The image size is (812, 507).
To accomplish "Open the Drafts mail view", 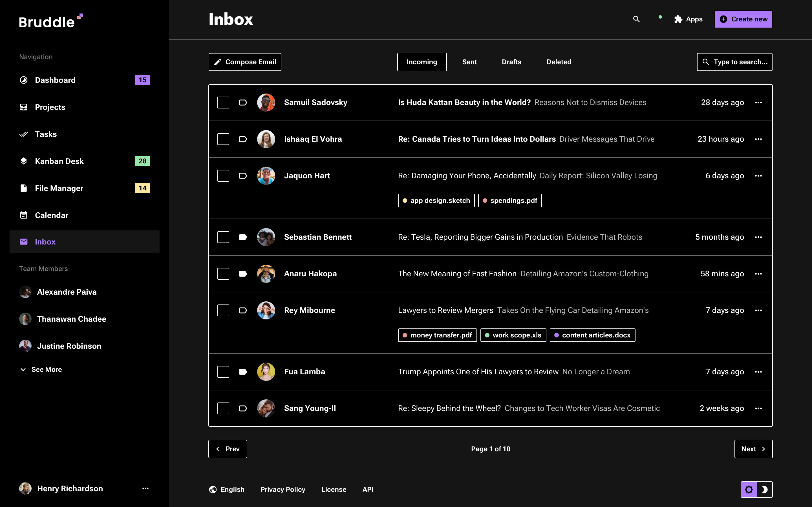I will (x=511, y=62).
